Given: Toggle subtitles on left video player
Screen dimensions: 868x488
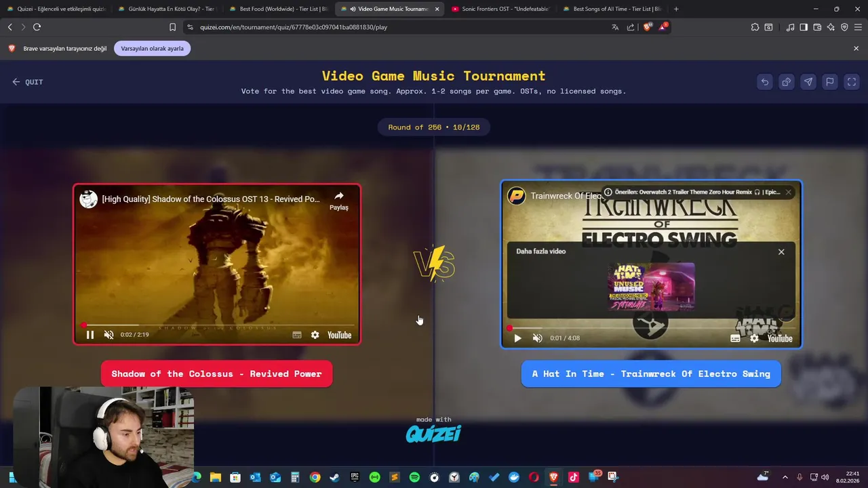Looking at the screenshot, I should (x=296, y=335).
